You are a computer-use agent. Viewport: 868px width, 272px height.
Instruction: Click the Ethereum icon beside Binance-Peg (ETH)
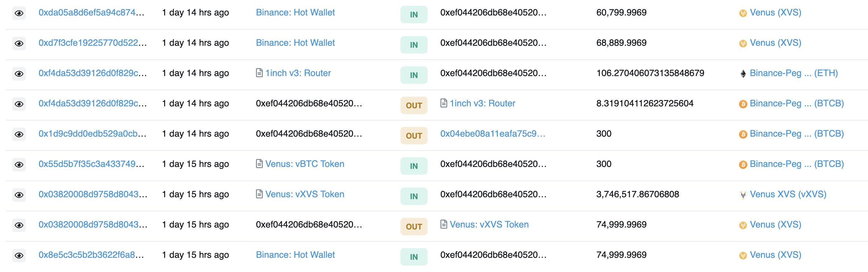point(743,74)
